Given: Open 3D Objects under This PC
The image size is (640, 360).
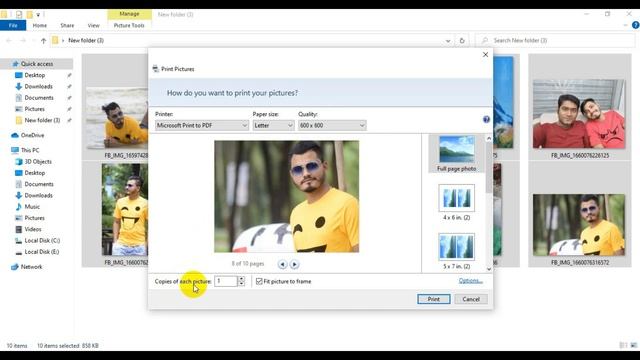Looking at the screenshot, I should [x=38, y=162].
